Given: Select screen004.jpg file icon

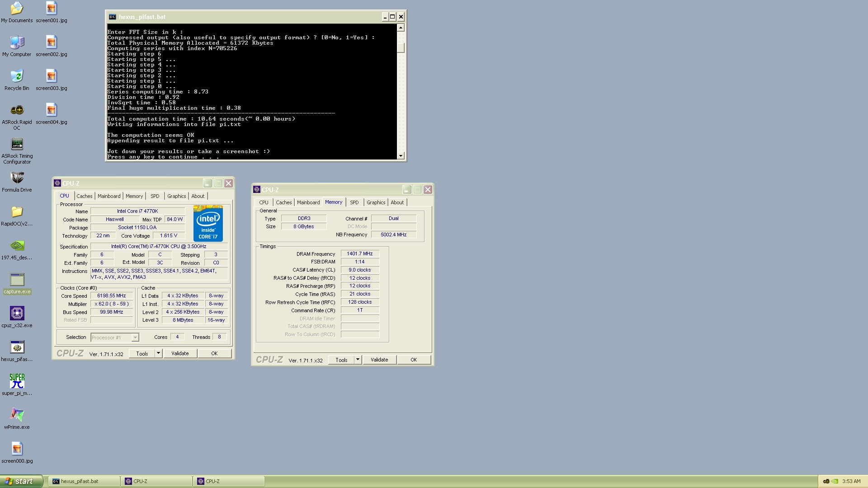Looking at the screenshot, I should click(51, 114).
